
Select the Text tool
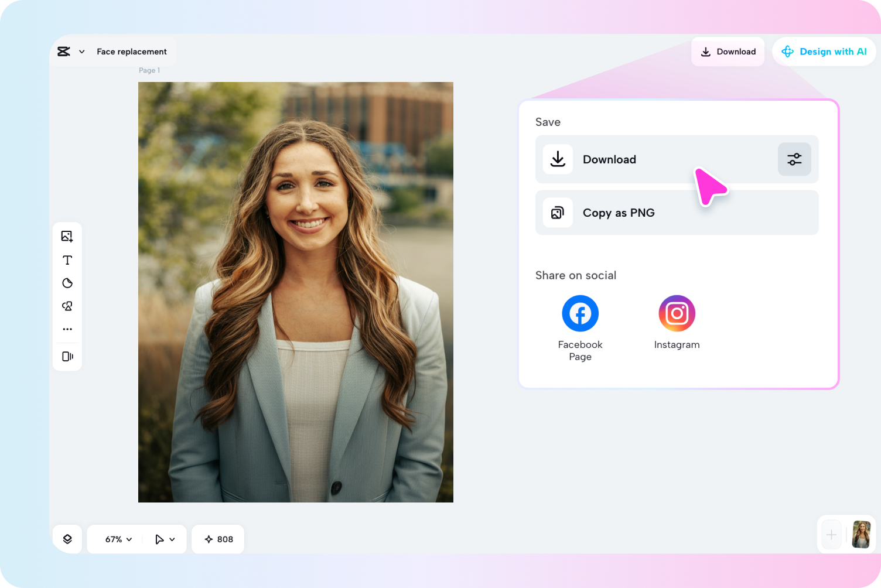coord(67,260)
